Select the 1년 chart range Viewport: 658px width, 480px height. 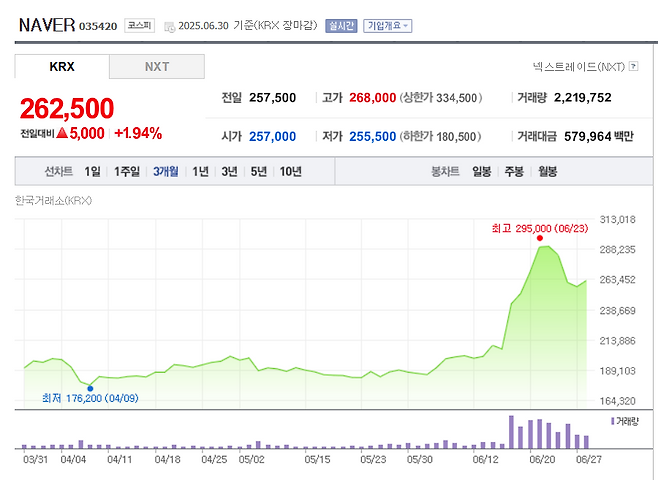200,171
